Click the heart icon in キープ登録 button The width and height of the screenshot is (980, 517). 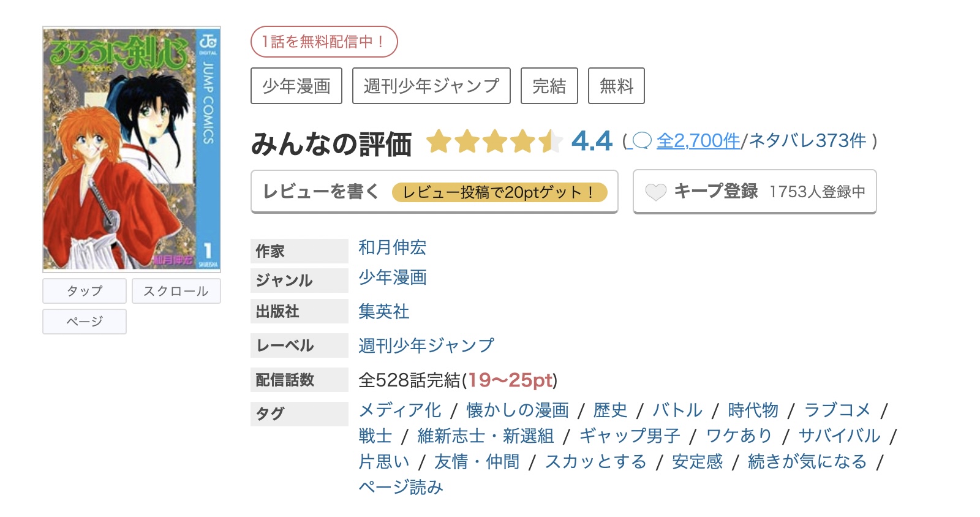[x=657, y=192]
